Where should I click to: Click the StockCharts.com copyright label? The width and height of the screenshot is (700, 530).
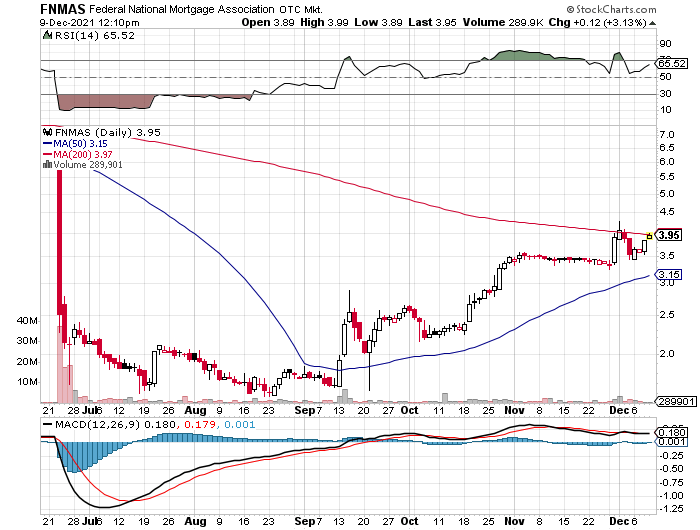click(611, 9)
